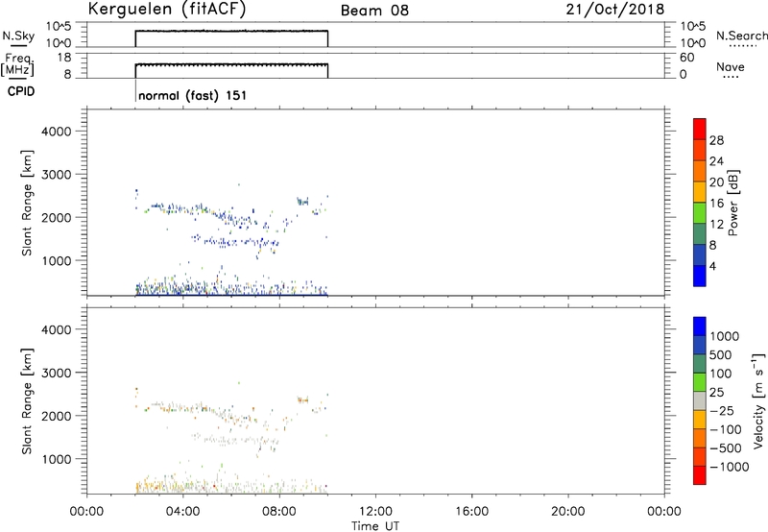Click the 60 tick on Nave axis
This screenshot has width=768, height=532.
[x=687, y=58]
